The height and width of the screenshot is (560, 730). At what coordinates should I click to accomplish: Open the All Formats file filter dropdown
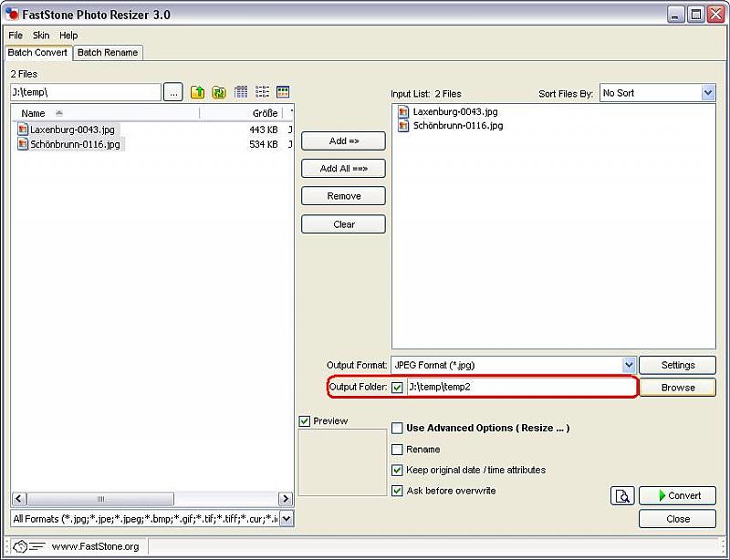tap(286, 519)
